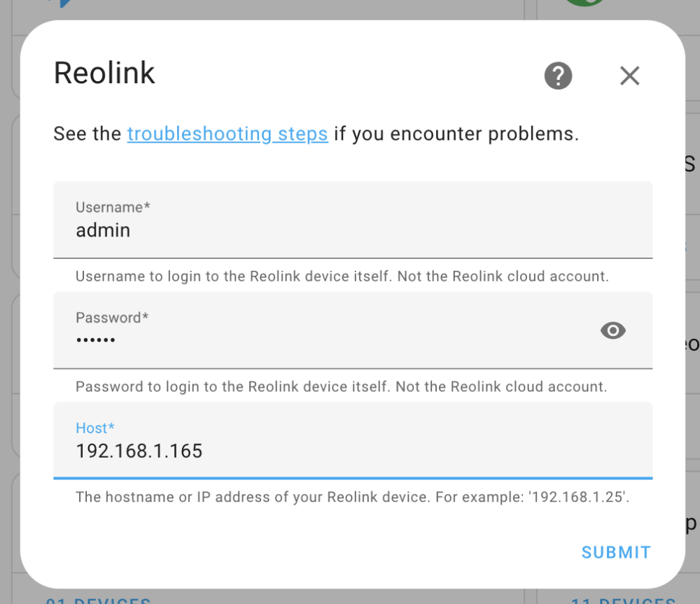Viewport: 700px width, 604px height.
Task: Click the green integration icon behind dialog
Action: [584, 2]
